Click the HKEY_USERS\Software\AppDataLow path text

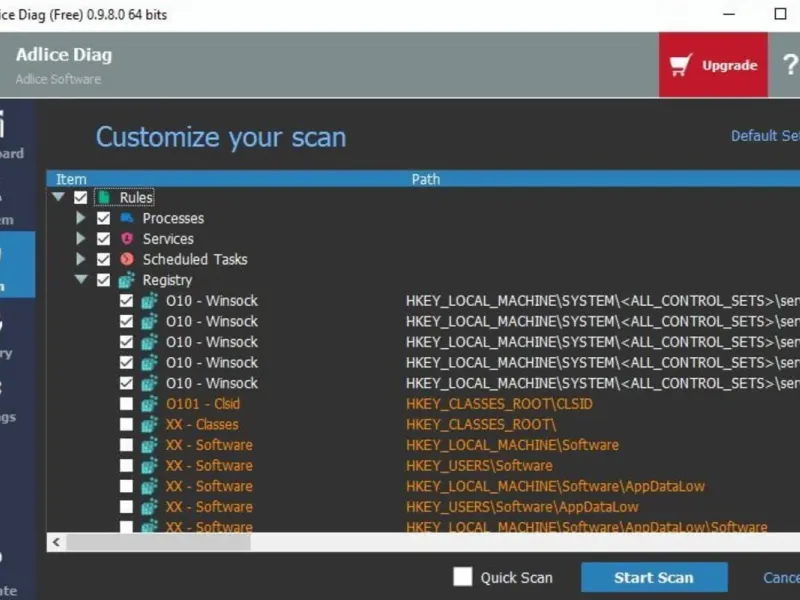click(522, 507)
